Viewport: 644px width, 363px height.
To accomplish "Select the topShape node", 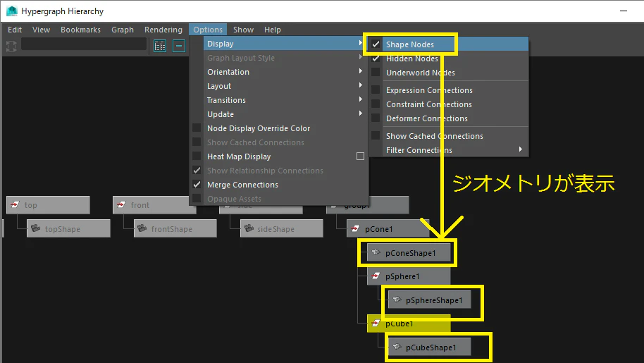I will (x=68, y=228).
